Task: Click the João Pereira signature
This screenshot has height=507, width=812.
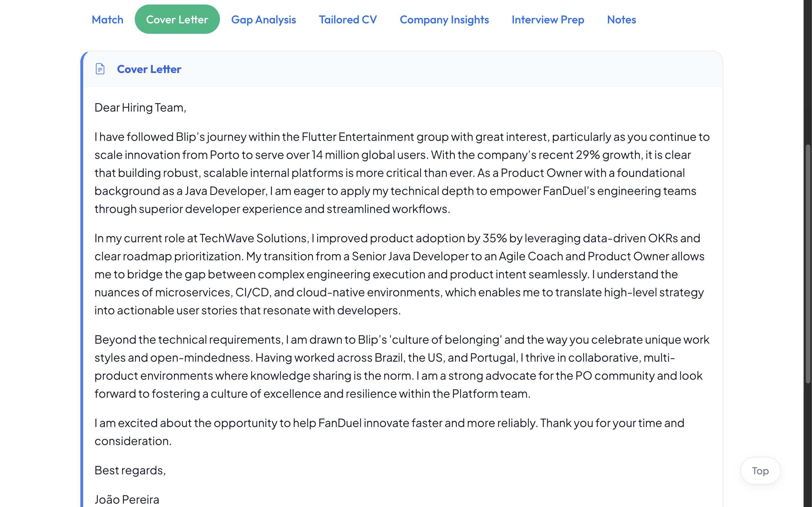Action: click(127, 499)
